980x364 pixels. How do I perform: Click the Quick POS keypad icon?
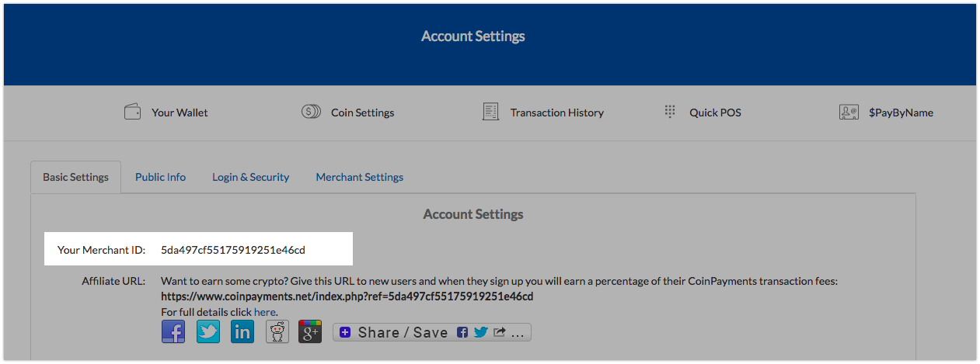coord(670,112)
